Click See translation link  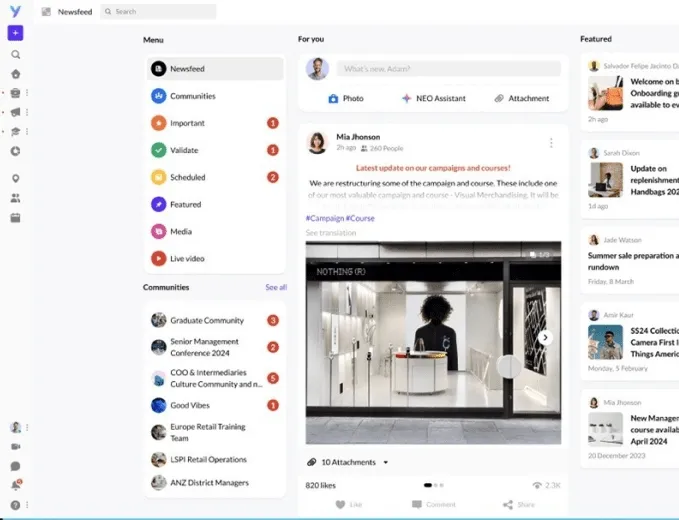coord(331,233)
